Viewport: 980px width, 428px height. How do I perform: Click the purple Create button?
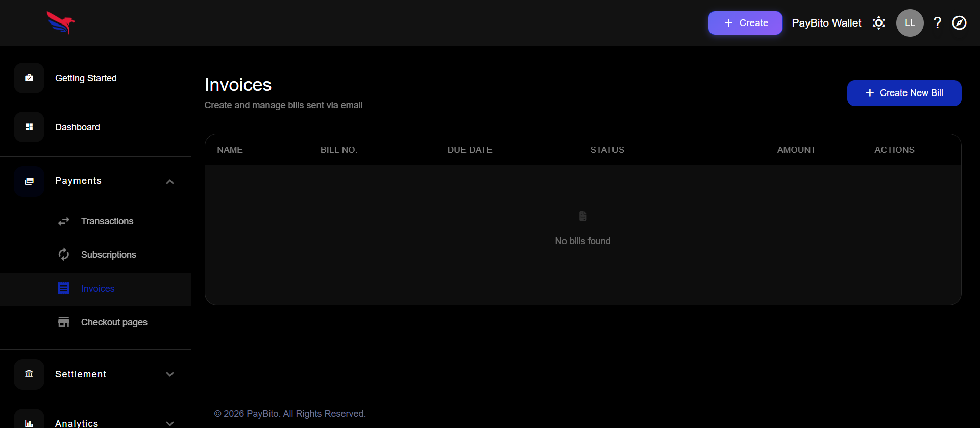[745, 23]
